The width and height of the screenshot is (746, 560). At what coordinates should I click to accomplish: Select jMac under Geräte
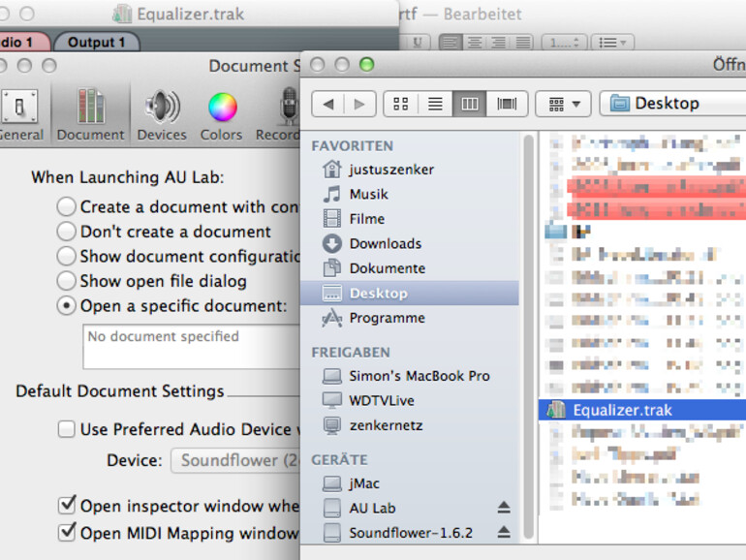click(351, 483)
